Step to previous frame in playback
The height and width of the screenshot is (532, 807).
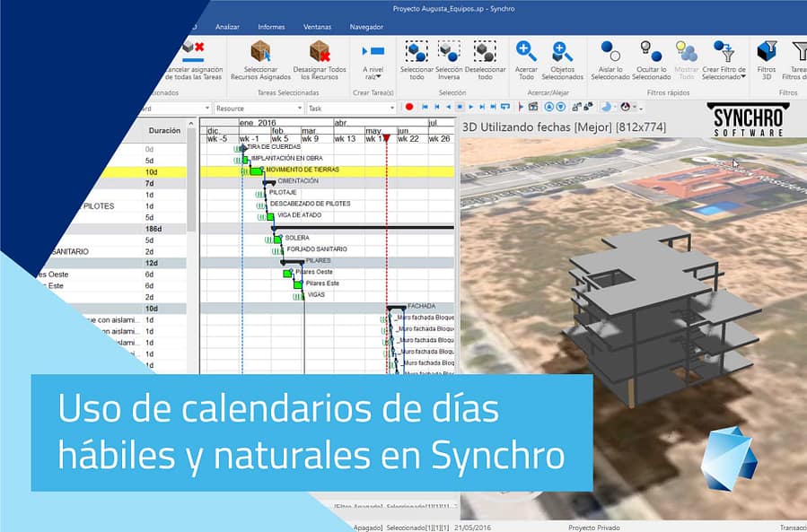[x=437, y=107]
